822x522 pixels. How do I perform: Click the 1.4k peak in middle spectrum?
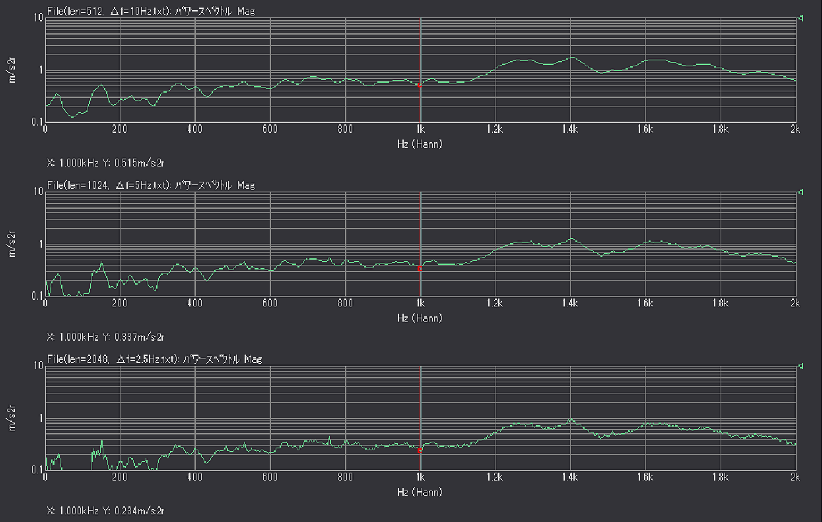click(571, 238)
